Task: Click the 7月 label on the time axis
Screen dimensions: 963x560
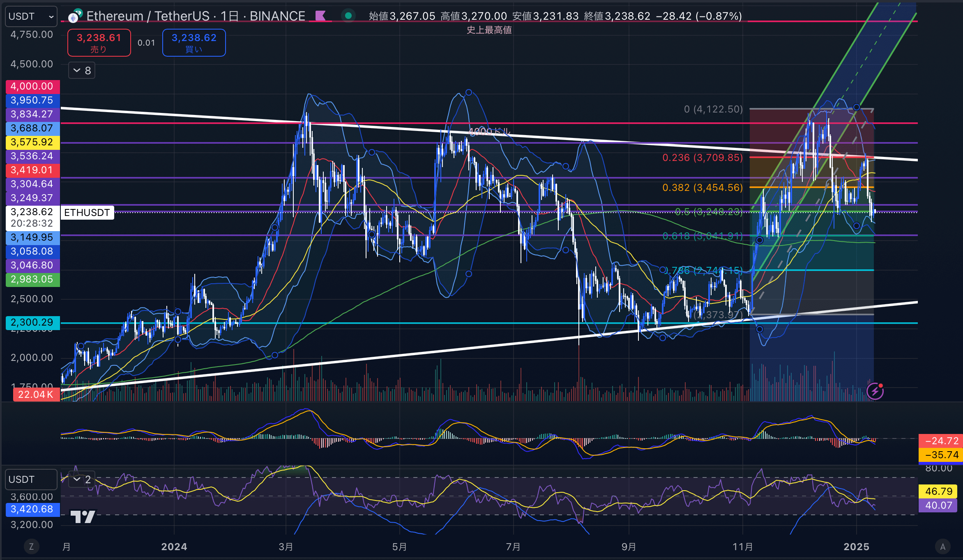Action: click(x=514, y=546)
